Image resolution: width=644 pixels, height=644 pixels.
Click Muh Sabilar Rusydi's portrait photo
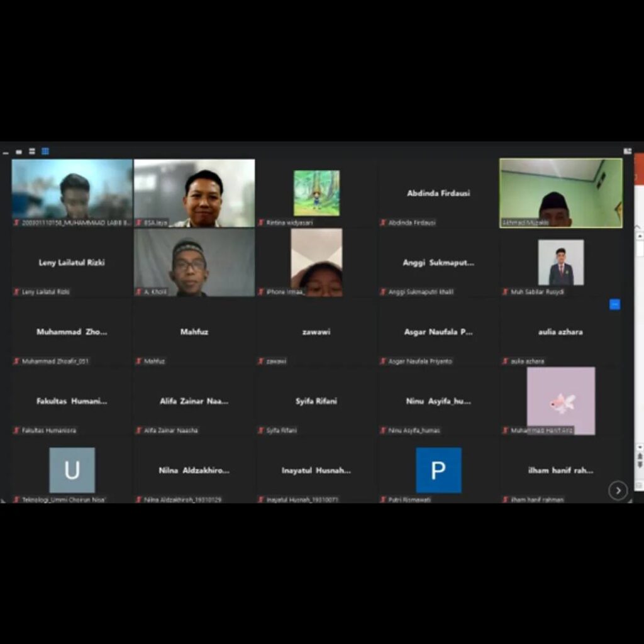click(x=560, y=262)
